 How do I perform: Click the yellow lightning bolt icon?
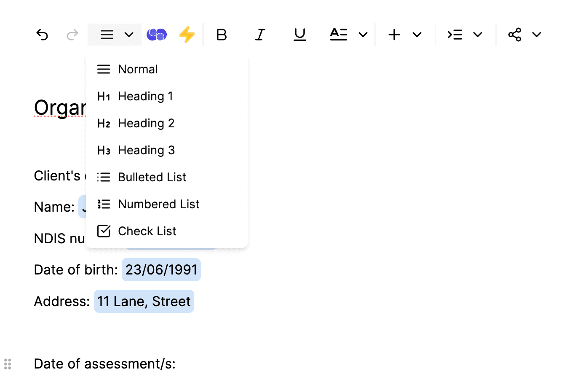[187, 35]
